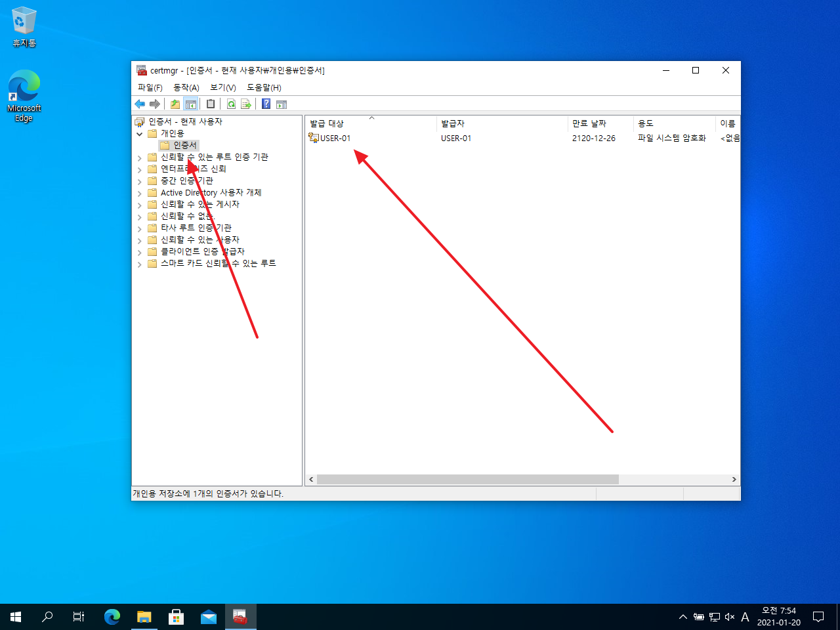Click the Export List toolbar icon

[x=246, y=104]
